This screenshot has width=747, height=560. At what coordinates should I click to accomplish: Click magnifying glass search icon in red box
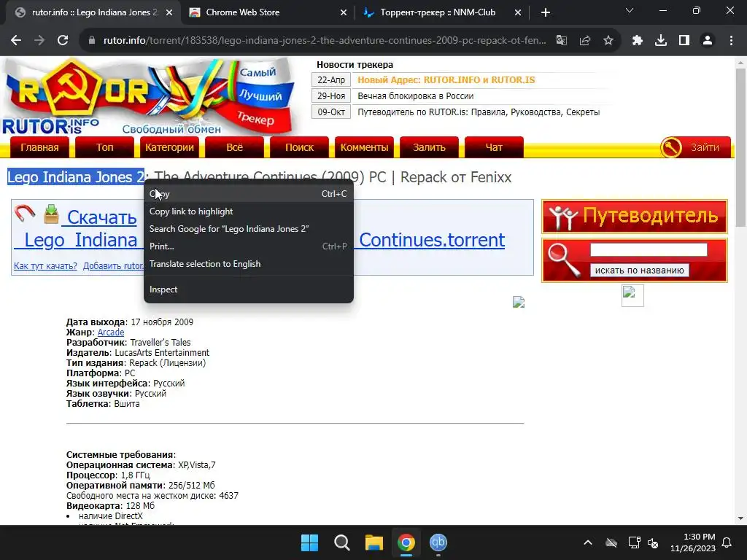pyautogui.click(x=564, y=260)
